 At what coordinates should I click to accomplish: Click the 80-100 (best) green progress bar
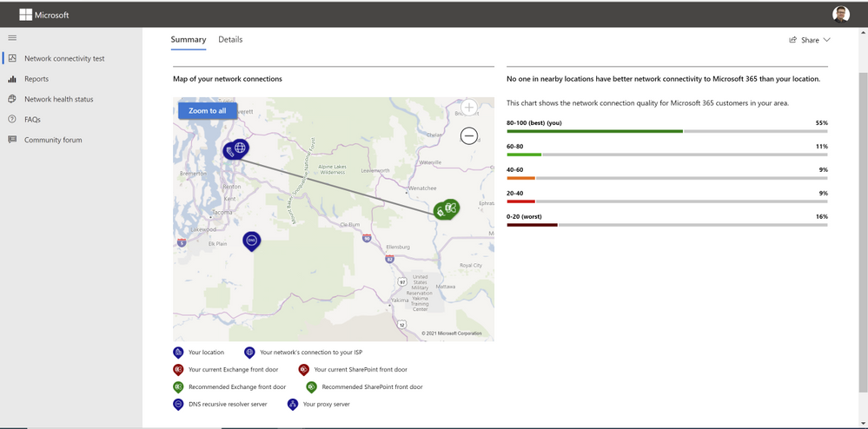pos(594,131)
